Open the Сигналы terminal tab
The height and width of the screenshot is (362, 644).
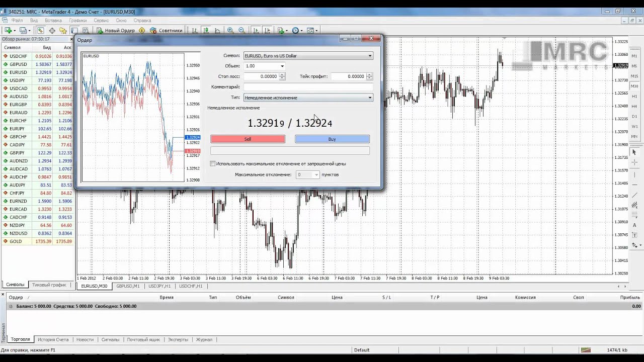[110, 340]
